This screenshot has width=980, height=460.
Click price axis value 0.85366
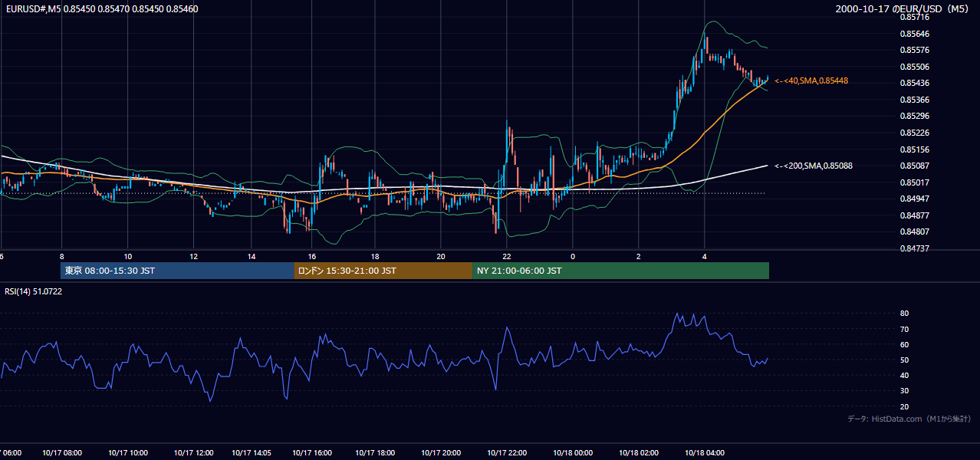[914, 100]
